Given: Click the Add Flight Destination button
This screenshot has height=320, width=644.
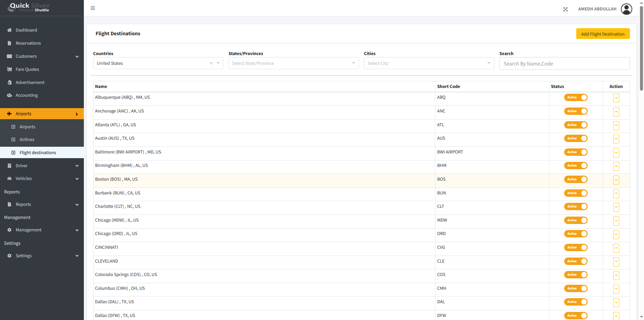Looking at the screenshot, I should [x=602, y=34].
